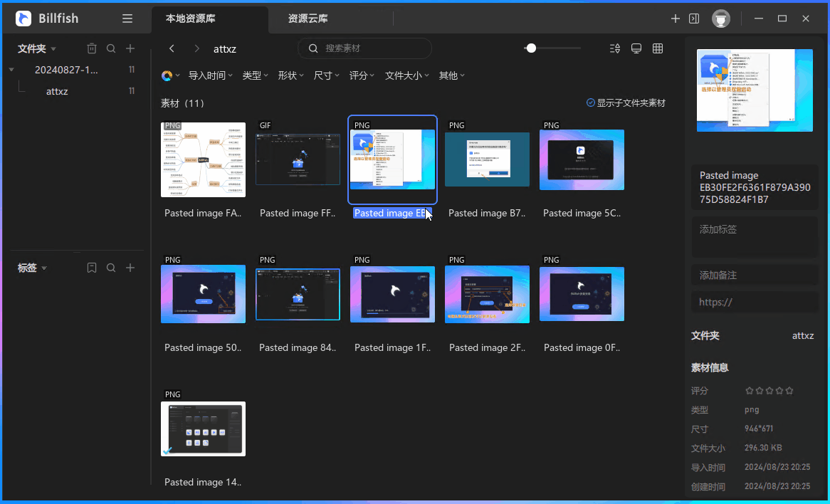Click the 搜索素材 search field
This screenshot has width=830, height=504.
(x=364, y=48)
